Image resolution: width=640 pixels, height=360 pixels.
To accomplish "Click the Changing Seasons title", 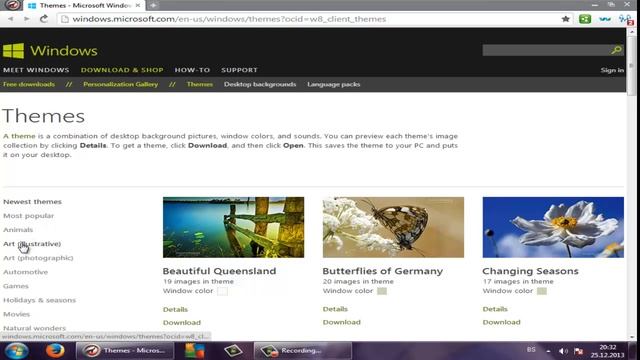I will coord(530,271).
